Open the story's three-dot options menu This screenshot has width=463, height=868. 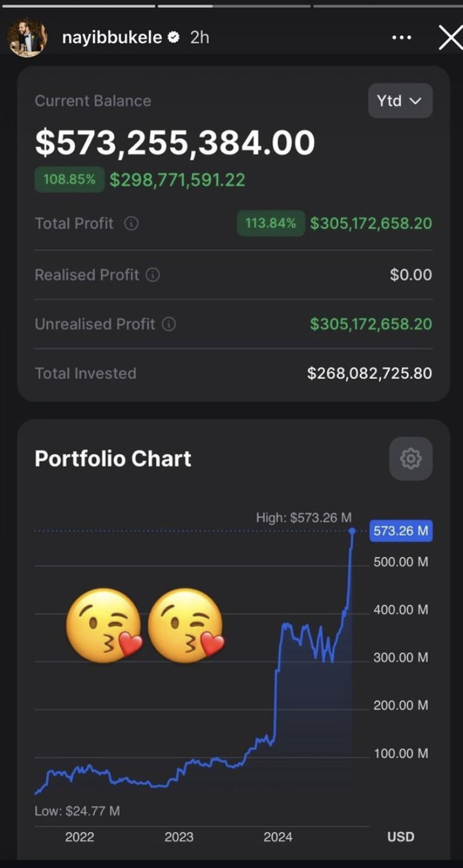coord(401,38)
